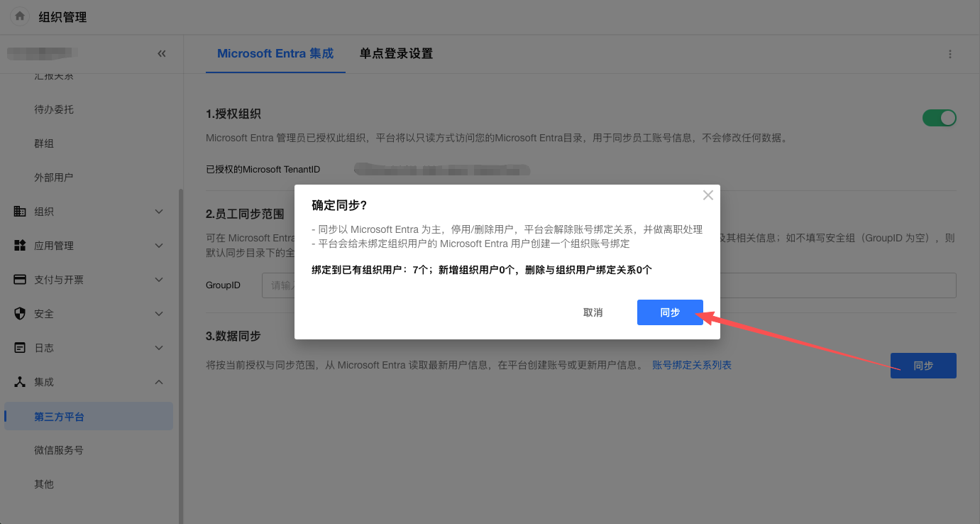
Task: Click 取消 to cancel sync
Action: click(593, 312)
